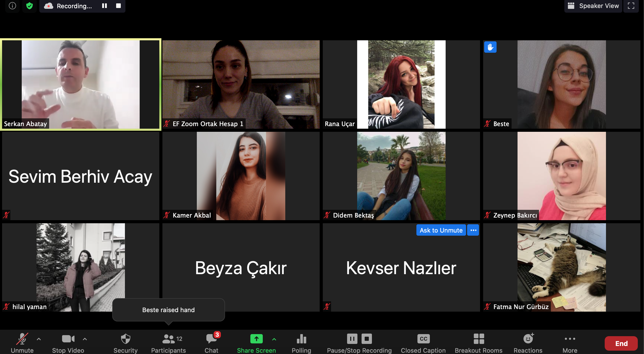Click Ask to Unmute on Kevser Nazlıer
This screenshot has height=354, width=644.
click(441, 230)
